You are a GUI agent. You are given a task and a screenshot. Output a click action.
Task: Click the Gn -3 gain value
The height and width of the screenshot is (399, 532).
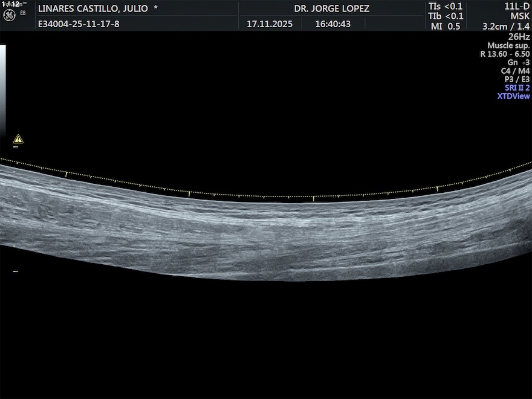[518, 62]
